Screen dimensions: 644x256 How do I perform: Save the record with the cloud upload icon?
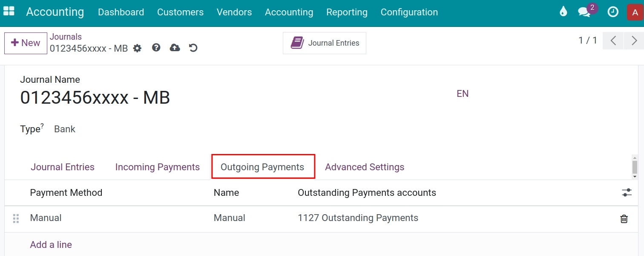(x=175, y=47)
